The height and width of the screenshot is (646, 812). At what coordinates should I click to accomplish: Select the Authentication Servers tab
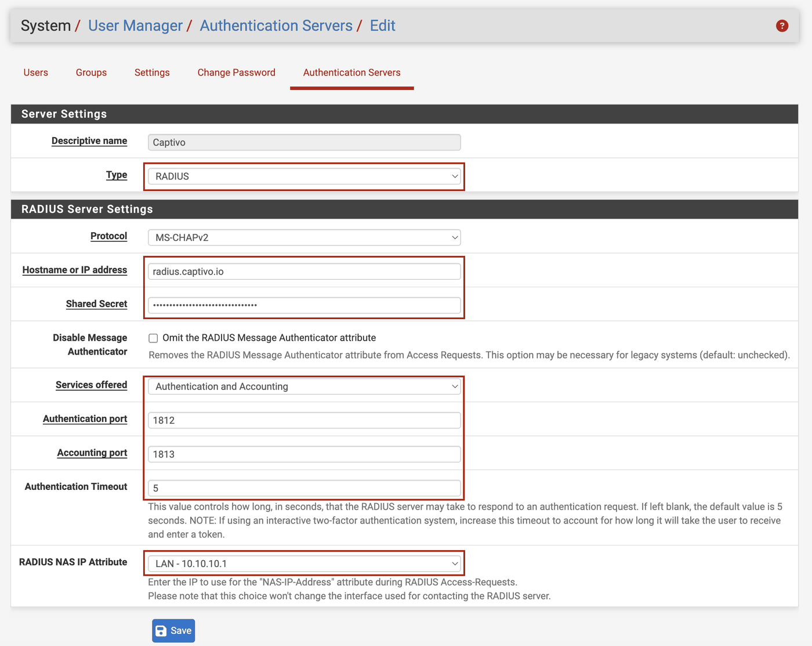click(x=352, y=73)
